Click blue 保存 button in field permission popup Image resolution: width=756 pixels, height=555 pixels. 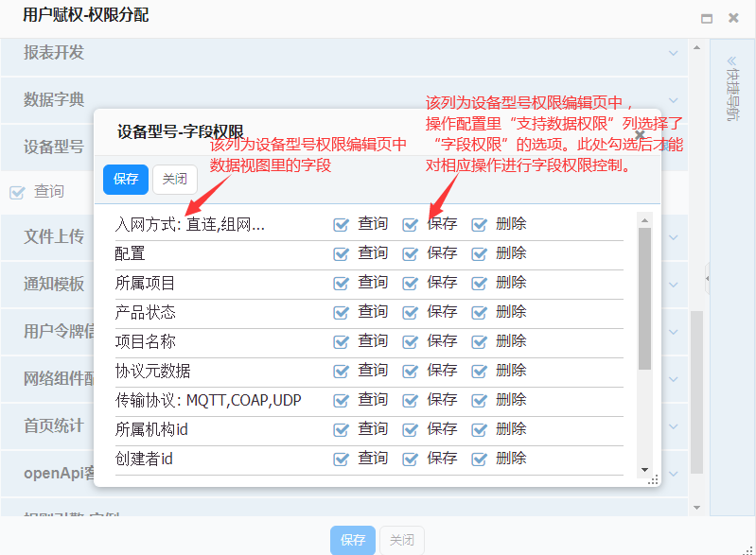coord(126,179)
